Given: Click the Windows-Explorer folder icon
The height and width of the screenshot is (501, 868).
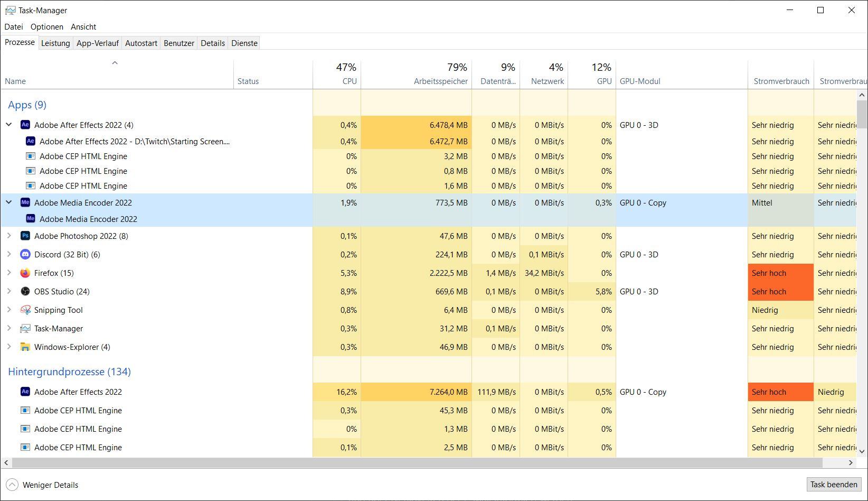Looking at the screenshot, I should coord(25,347).
